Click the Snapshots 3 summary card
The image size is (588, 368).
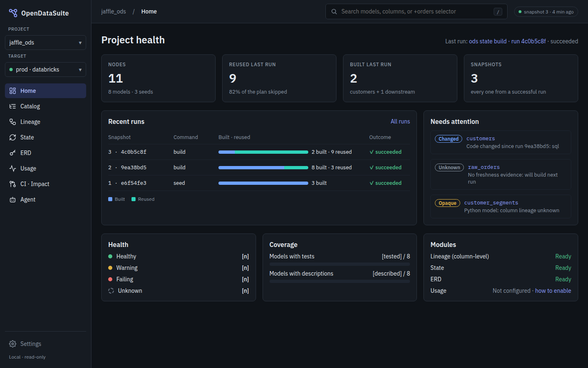click(521, 79)
